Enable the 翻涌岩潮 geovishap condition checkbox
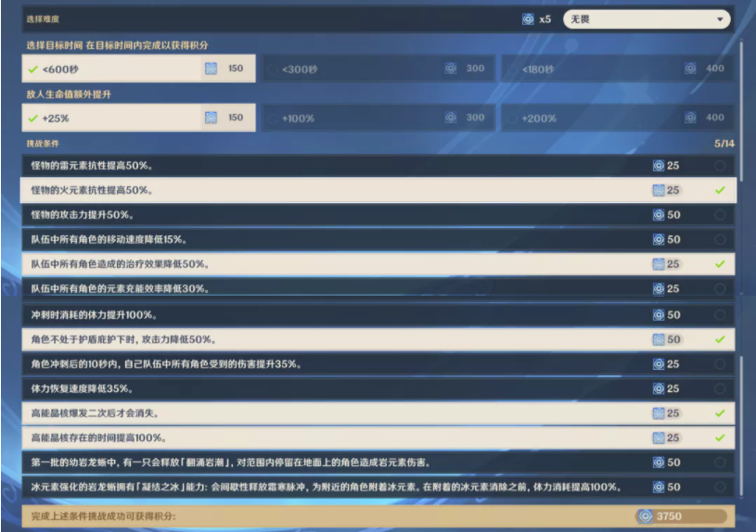 click(720, 462)
